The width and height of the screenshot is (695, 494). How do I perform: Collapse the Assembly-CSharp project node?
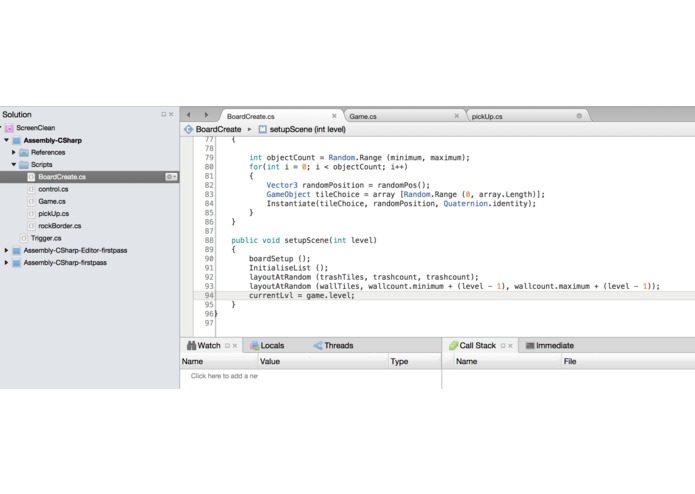point(7,140)
